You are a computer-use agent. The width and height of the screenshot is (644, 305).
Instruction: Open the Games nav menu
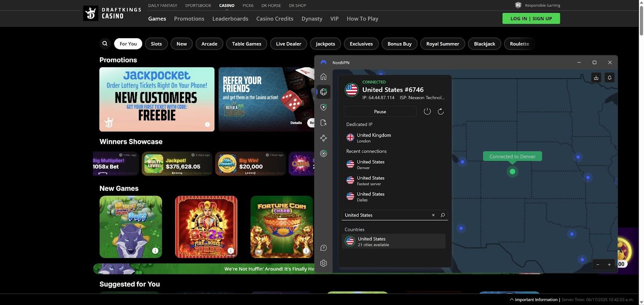157,18
